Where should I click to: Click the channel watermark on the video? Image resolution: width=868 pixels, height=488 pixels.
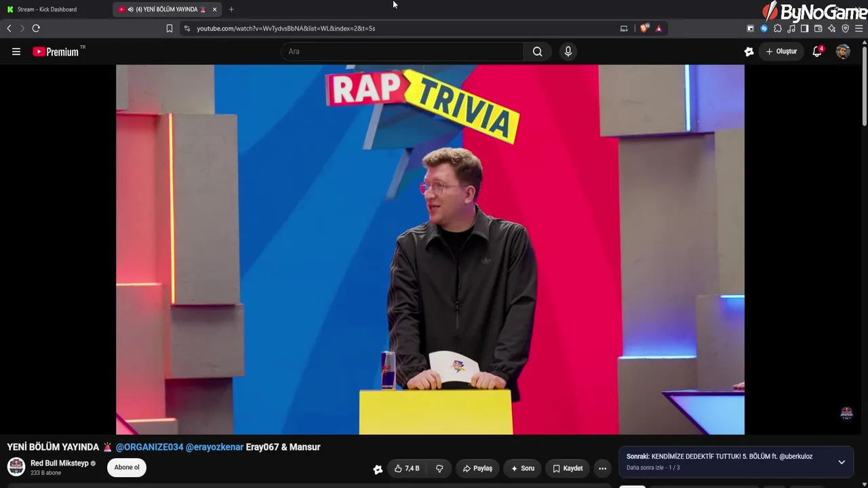pyautogui.click(x=846, y=413)
